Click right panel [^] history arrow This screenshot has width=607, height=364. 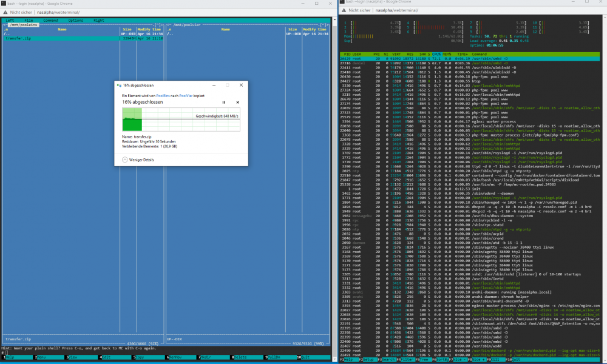pos(324,25)
